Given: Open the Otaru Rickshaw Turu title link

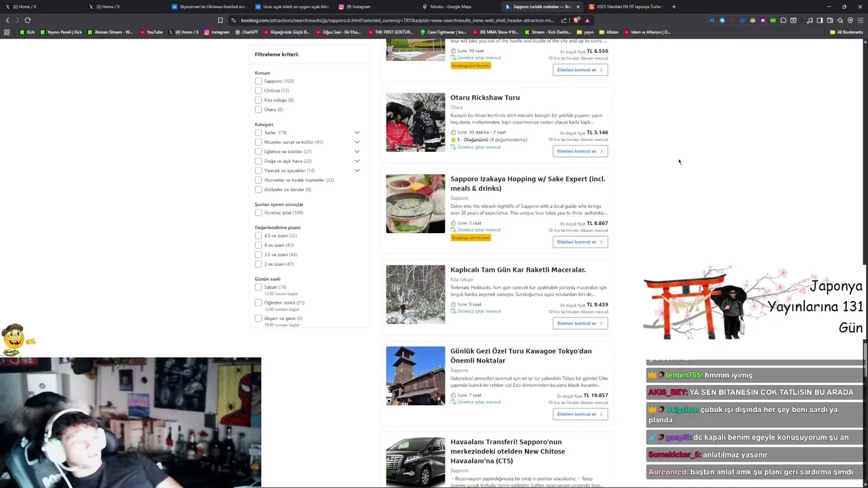Looking at the screenshot, I should [x=485, y=98].
